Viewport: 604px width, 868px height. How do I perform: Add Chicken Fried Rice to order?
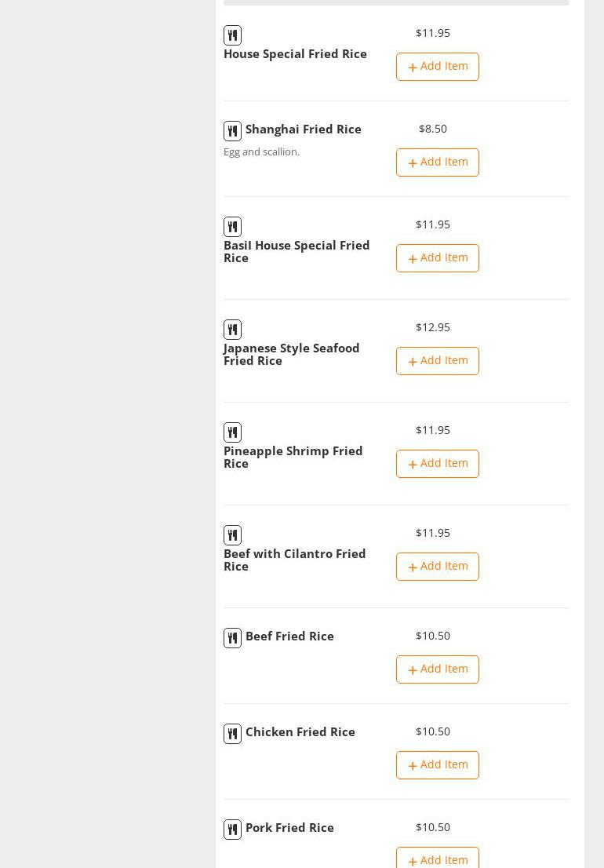click(x=437, y=765)
